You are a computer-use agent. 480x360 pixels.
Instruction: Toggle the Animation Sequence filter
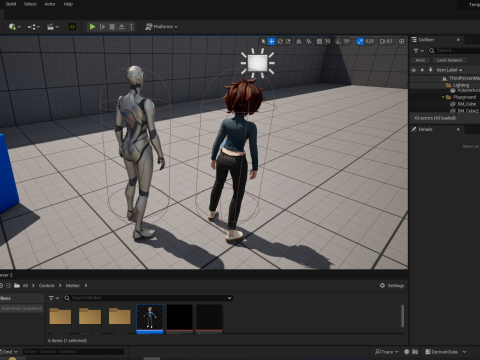click(x=22, y=309)
